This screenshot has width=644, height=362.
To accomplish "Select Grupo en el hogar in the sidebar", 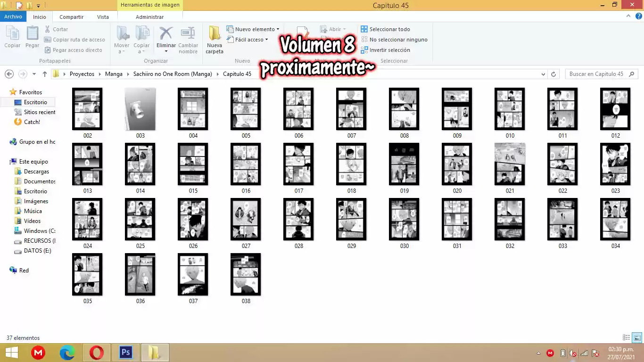I will click(x=33, y=142).
